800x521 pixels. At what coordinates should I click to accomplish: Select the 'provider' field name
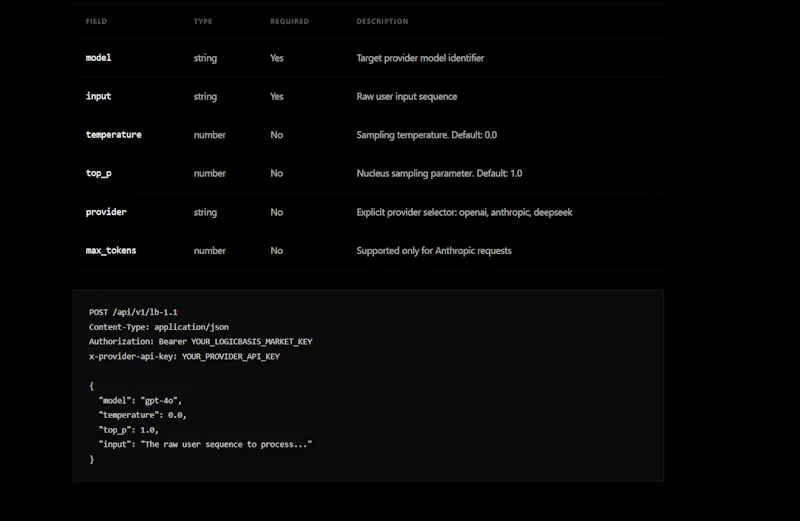pyautogui.click(x=106, y=212)
